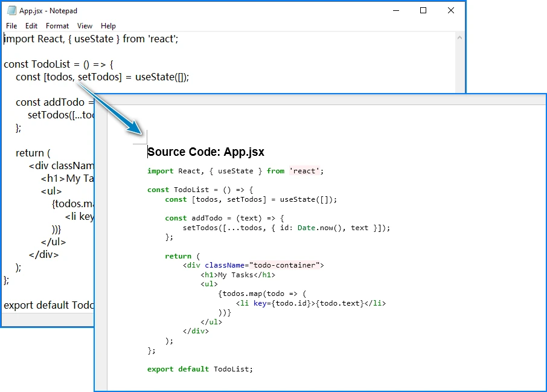547x392 pixels.
Task: Click '<h1>My Tasks</h1>' line in document
Action: pyautogui.click(x=238, y=275)
